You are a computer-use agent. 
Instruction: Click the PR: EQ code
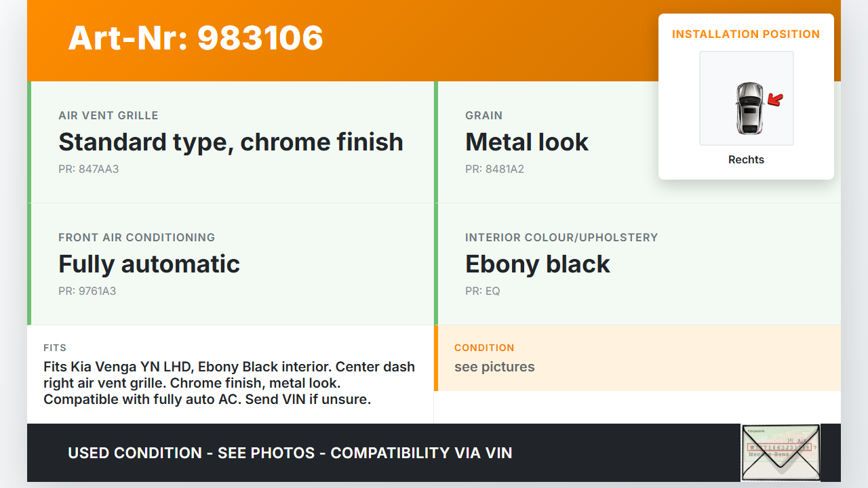tap(483, 291)
